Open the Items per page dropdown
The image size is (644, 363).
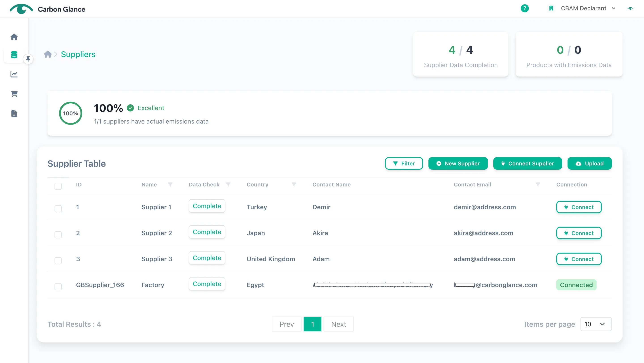coord(596,324)
